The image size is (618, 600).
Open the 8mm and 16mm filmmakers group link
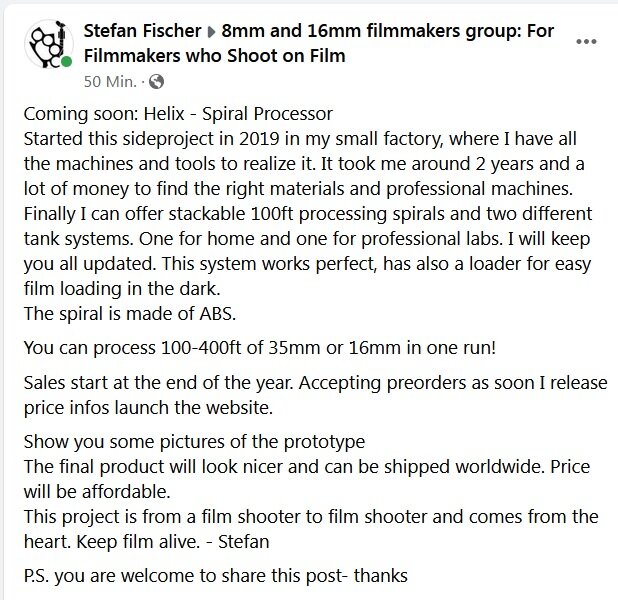319,43
